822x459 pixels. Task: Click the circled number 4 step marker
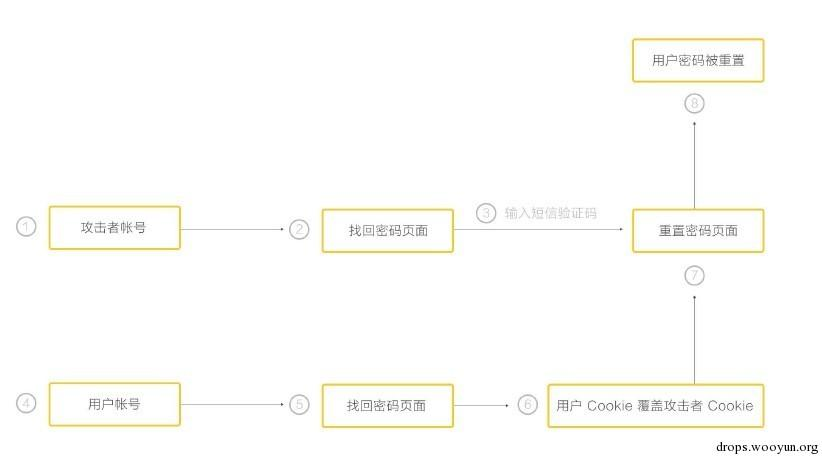27,404
